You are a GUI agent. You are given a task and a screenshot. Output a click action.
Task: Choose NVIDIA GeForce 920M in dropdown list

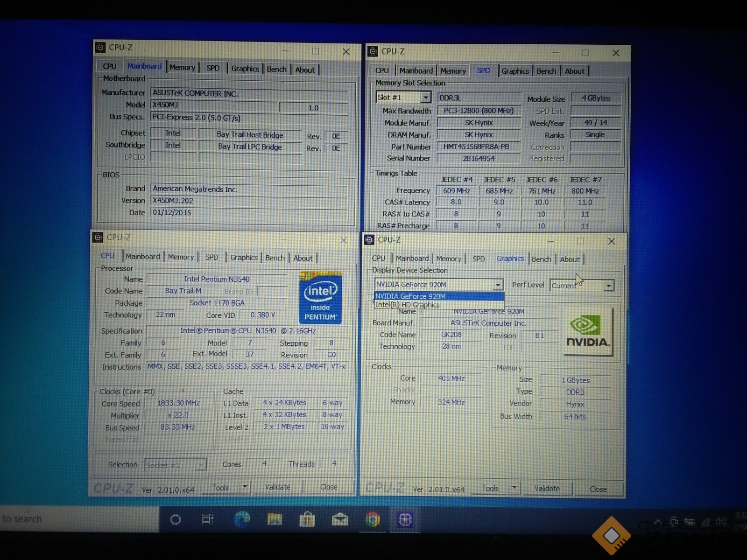pos(439,296)
